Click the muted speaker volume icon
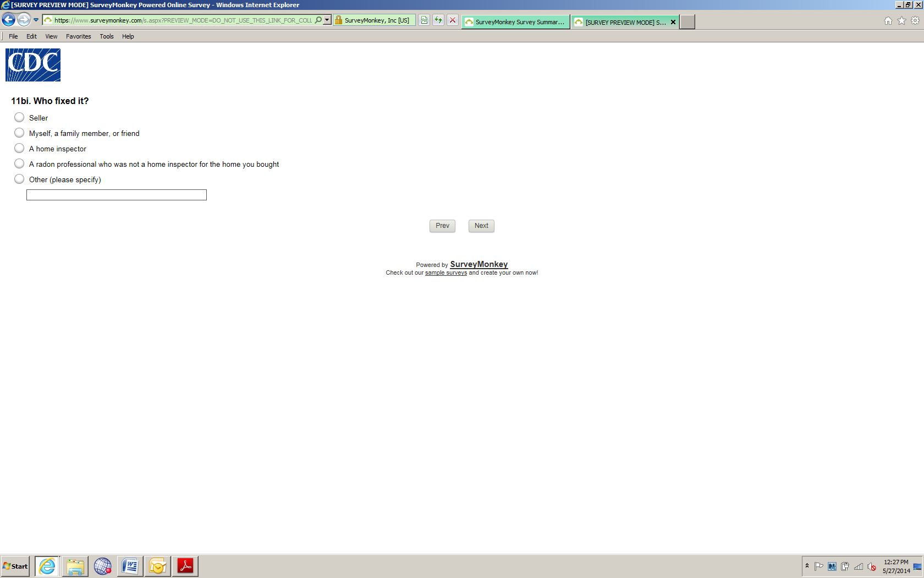The width and height of the screenshot is (924, 578). click(x=872, y=566)
